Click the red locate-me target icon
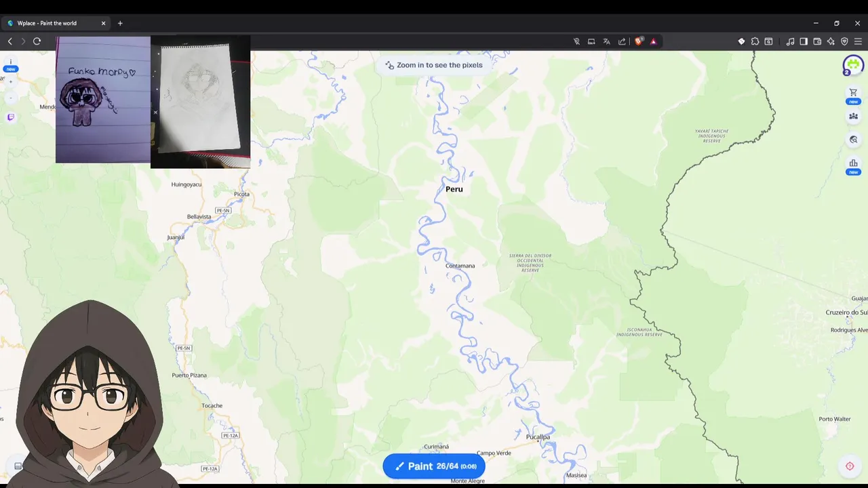Viewport: 868px width, 488px height. pos(850,466)
